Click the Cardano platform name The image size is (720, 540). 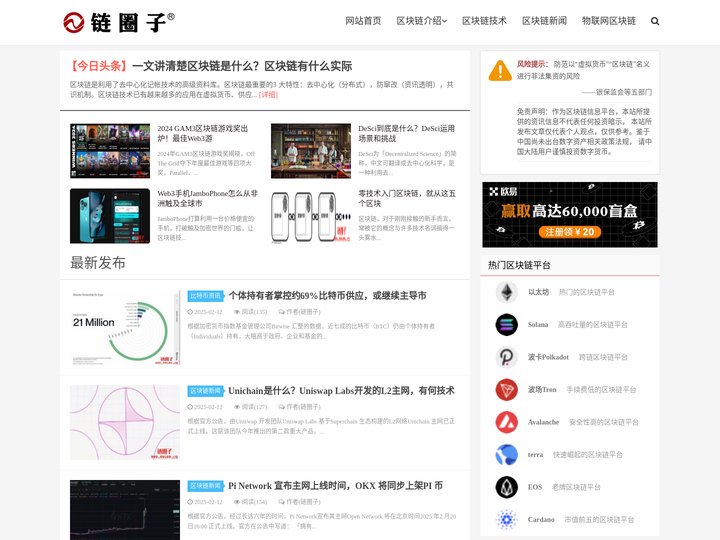[x=541, y=519]
